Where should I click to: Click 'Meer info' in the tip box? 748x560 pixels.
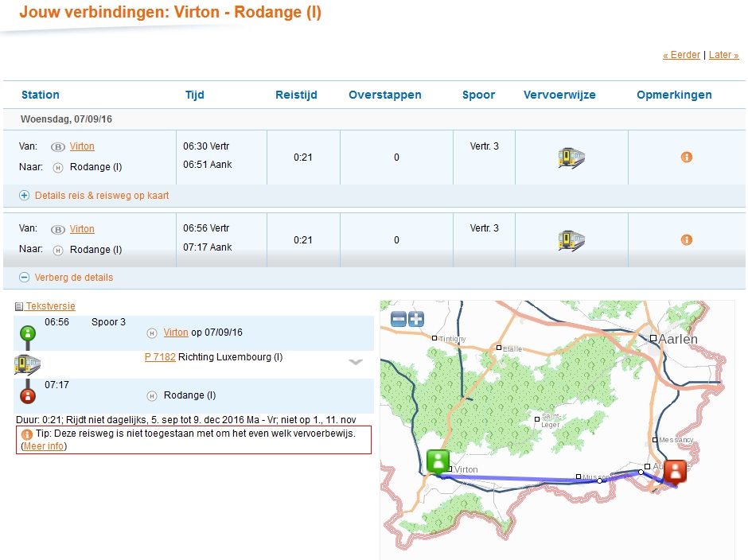pyautogui.click(x=45, y=446)
